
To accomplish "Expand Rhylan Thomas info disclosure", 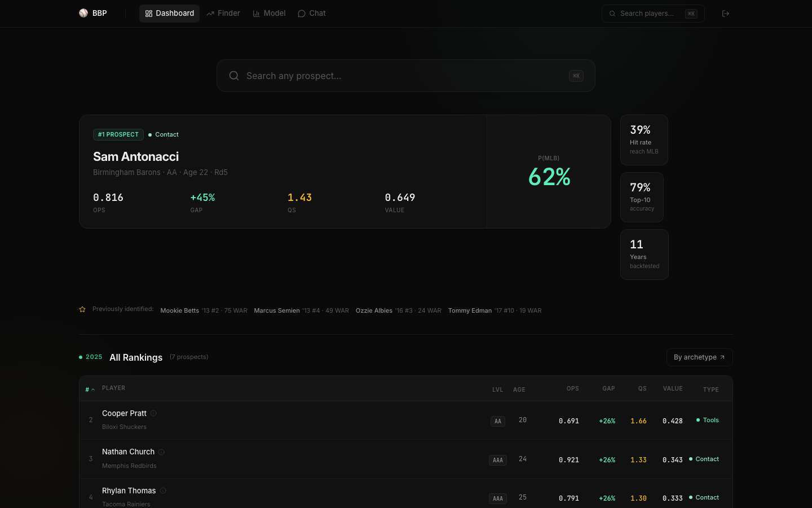I will tap(163, 490).
